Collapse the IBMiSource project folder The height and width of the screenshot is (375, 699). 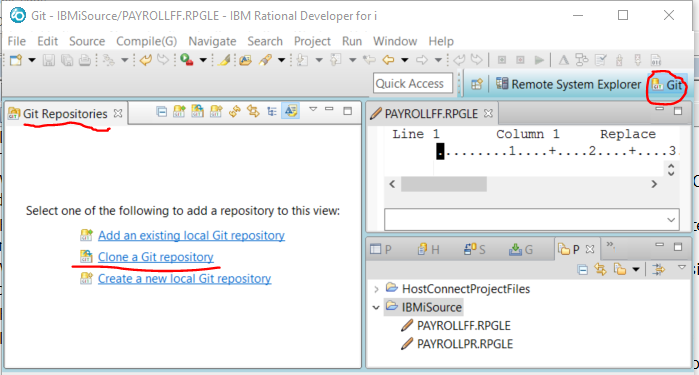[376, 308]
